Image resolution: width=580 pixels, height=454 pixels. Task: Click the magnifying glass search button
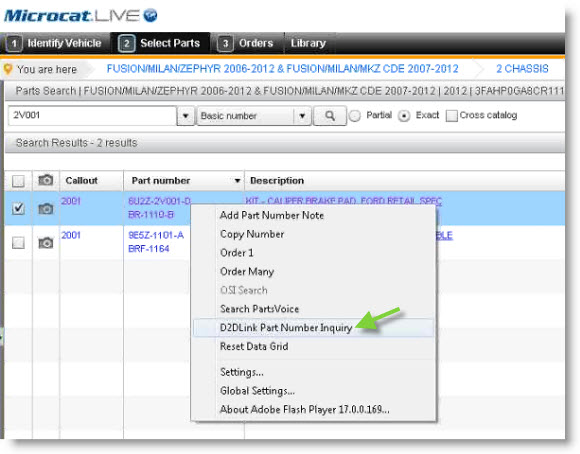[x=330, y=116]
